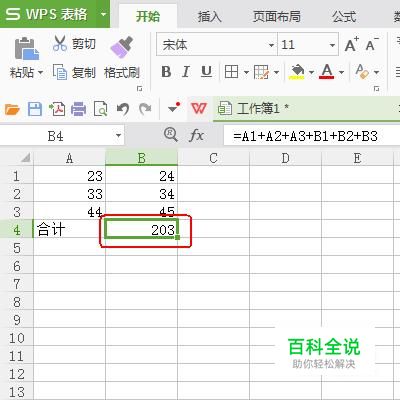
Task: Select row 1 header
Action: tap(16, 176)
